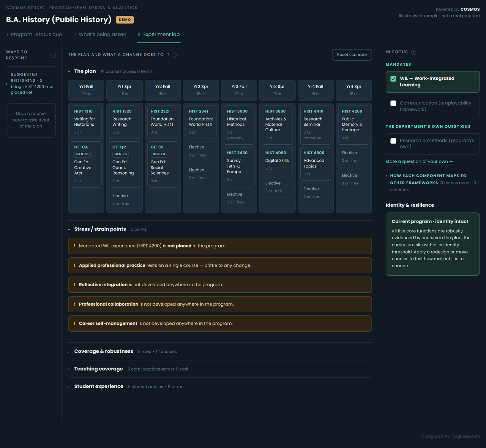This screenshot has height=448, width=486.
Task: Click warning icon on Reflective integration alert
Action: point(74,285)
